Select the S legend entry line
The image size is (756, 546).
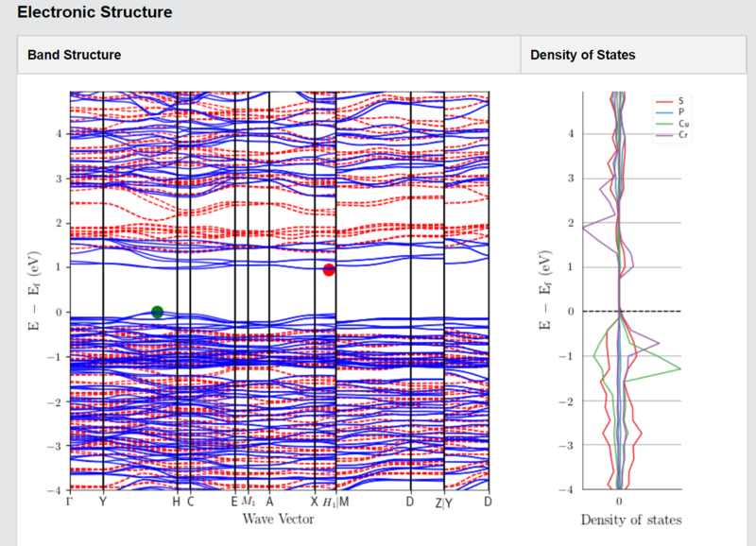point(664,102)
